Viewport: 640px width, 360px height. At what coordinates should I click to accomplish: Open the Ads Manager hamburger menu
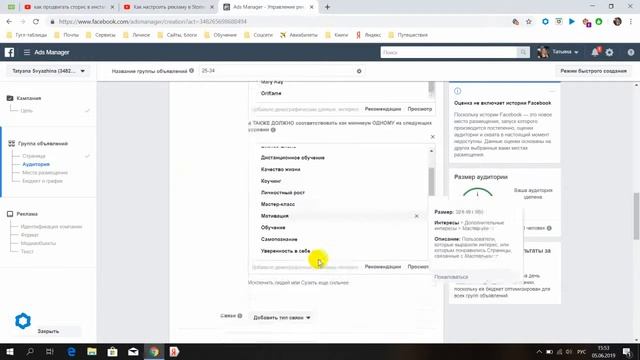27,52
